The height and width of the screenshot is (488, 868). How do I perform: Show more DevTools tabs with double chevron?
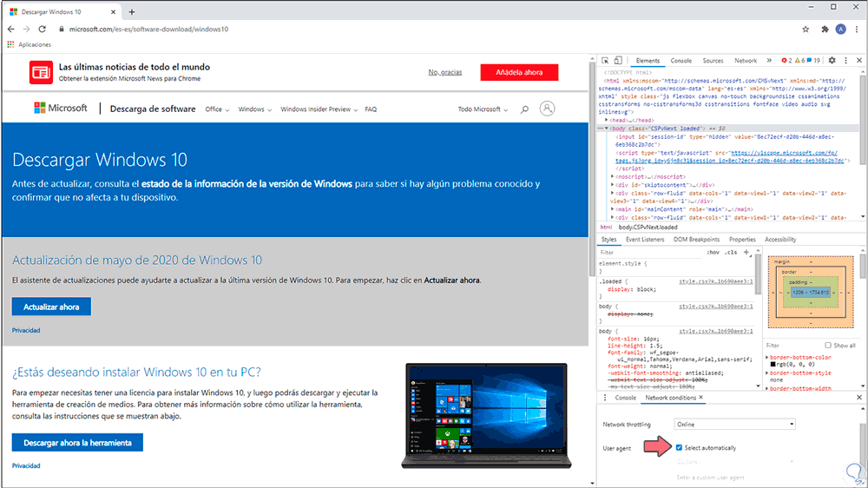point(769,61)
